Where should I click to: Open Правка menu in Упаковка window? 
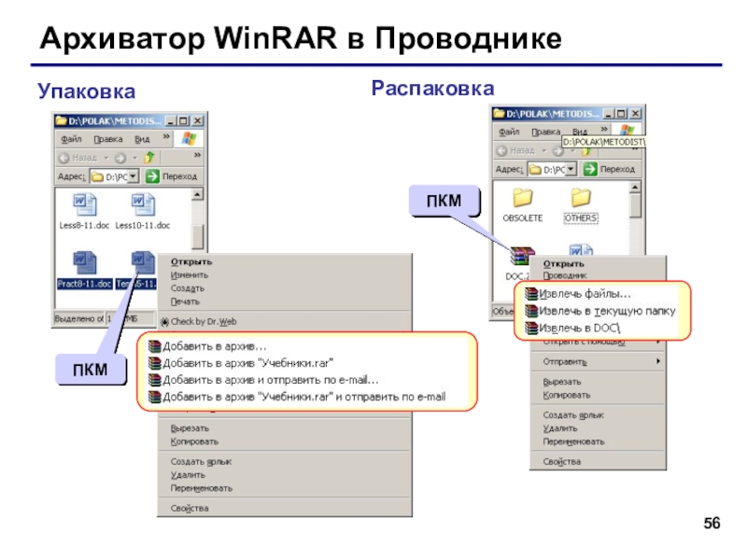click(108, 139)
